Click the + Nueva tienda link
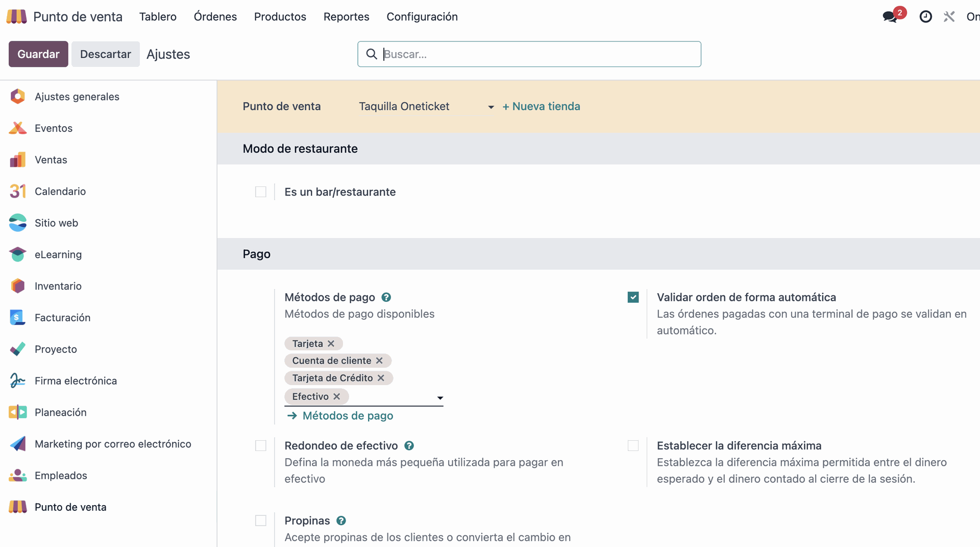This screenshot has width=980, height=547. 541,106
